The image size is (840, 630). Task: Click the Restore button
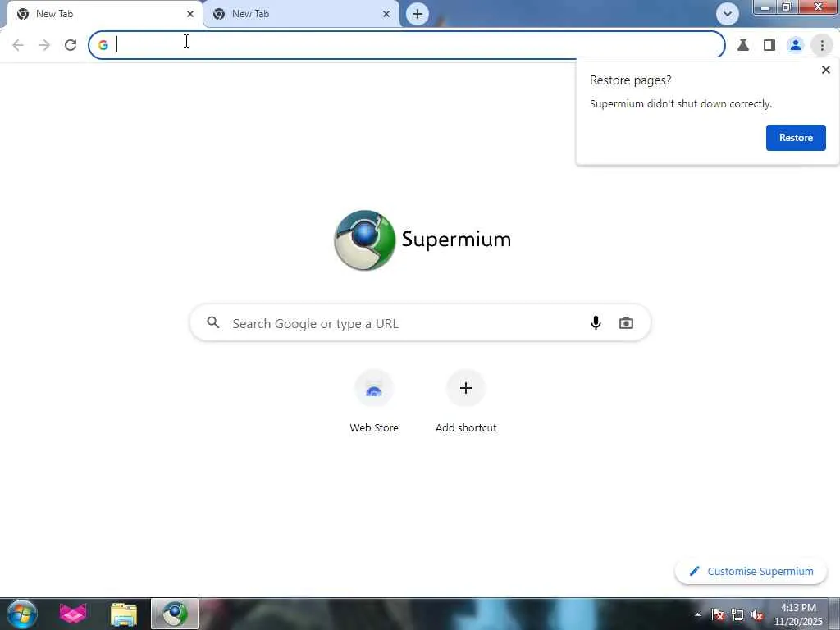click(796, 138)
